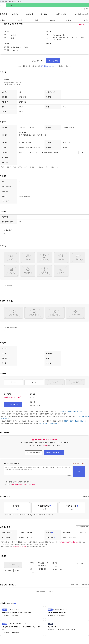Click the 관심기업 star button
The width and height of the screenshot is (89, 644).
(8, 570)
